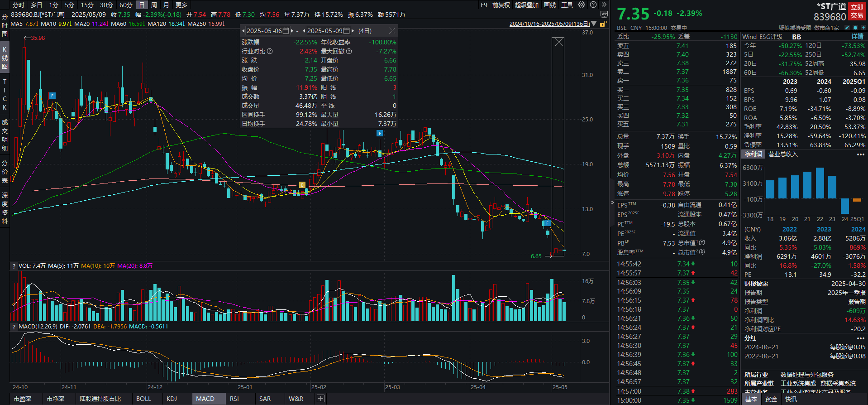Viewport: 868px width, 405px height.
Task: Open the 更多 period dropdown
Action: pyautogui.click(x=181, y=5)
